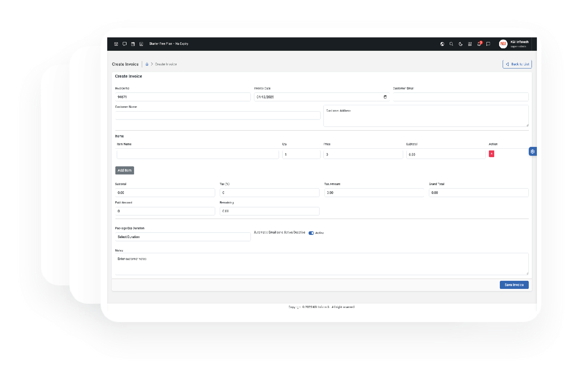This screenshot has width=588, height=368.
Task: Open the Package Exp Duration dropdown
Action: tap(183, 237)
